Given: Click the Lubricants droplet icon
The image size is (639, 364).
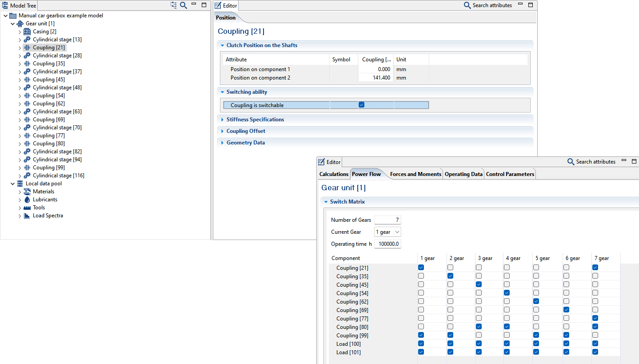Looking at the screenshot, I should click(27, 200).
